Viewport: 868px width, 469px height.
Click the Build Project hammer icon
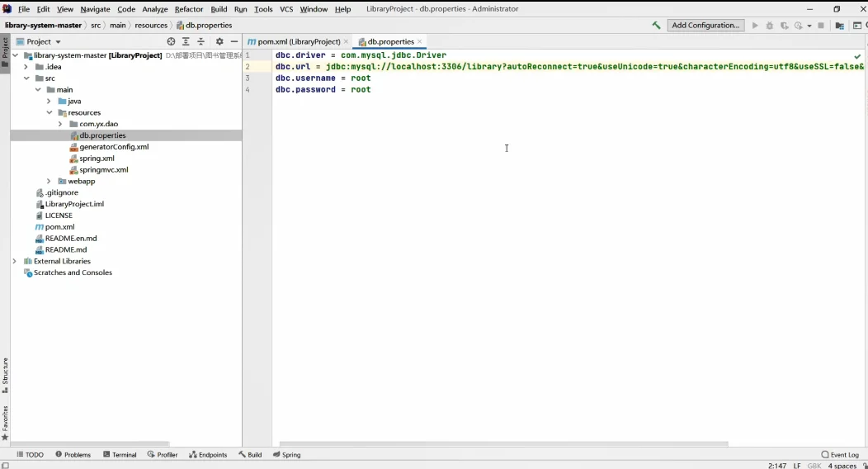656,26
